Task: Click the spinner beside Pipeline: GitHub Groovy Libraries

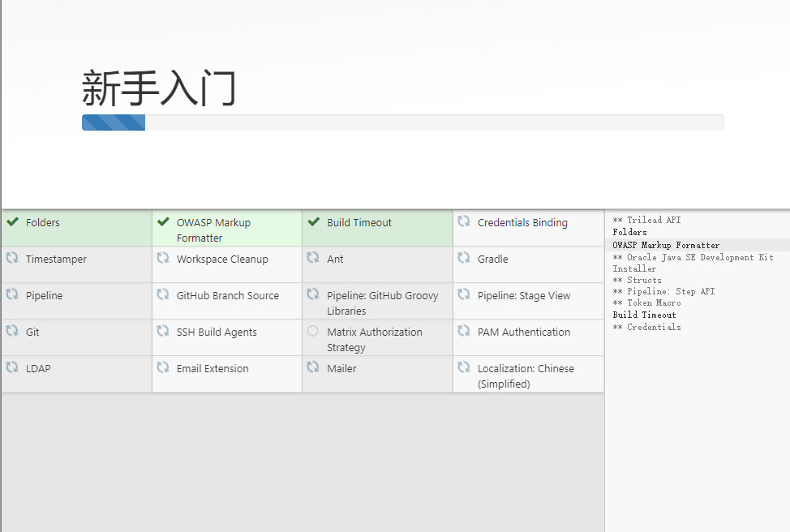Action: 313,294
